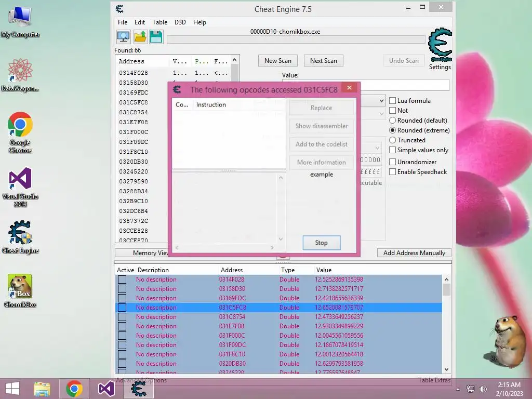Click value 12.7138232571717 in table
Image resolution: width=532 pixels, height=399 pixels.
[339, 289]
